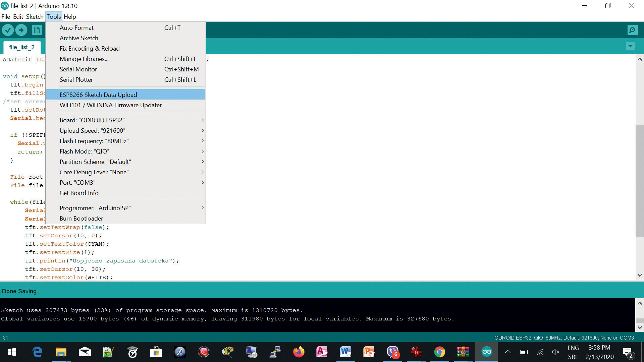Click the 'Done Saving.' status message
This screenshot has height=362, width=644.
[x=20, y=291]
